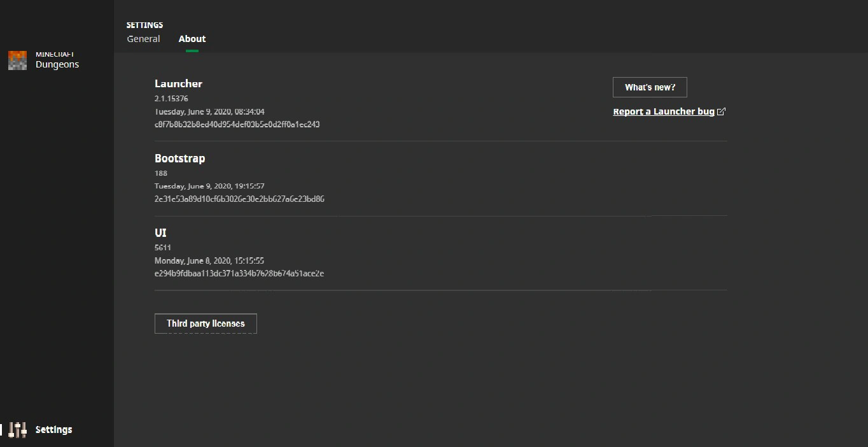868x447 pixels.
Task: Click the Launcher section heading
Action: 178,83
